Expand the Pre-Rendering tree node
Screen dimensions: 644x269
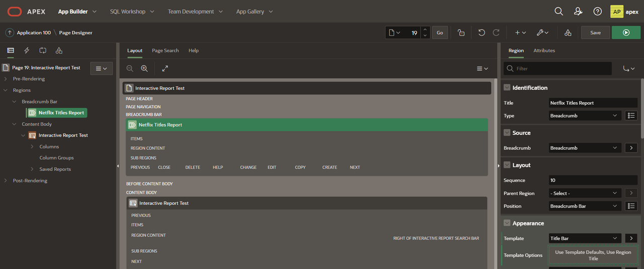point(6,79)
